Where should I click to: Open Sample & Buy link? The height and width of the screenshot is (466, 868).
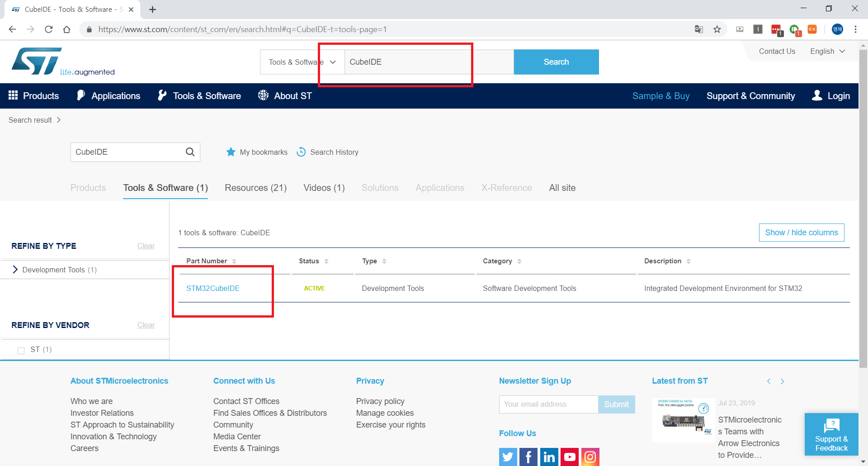[661, 96]
